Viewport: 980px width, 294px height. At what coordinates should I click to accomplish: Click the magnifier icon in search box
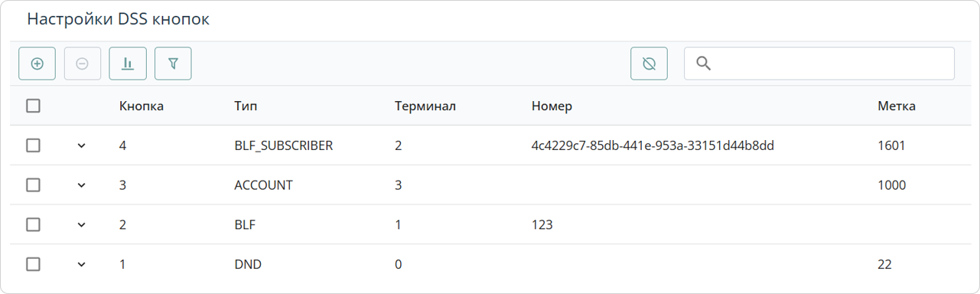pos(704,64)
